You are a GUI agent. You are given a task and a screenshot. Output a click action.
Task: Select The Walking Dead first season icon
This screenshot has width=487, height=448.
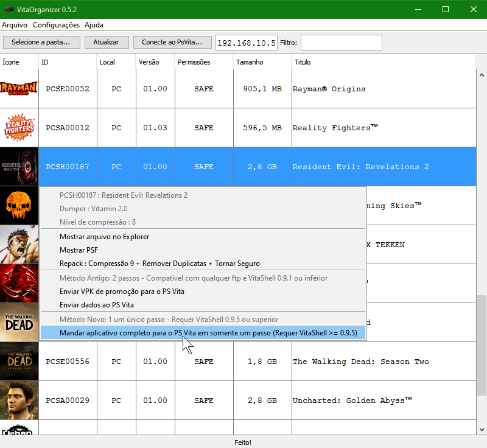[x=19, y=323]
